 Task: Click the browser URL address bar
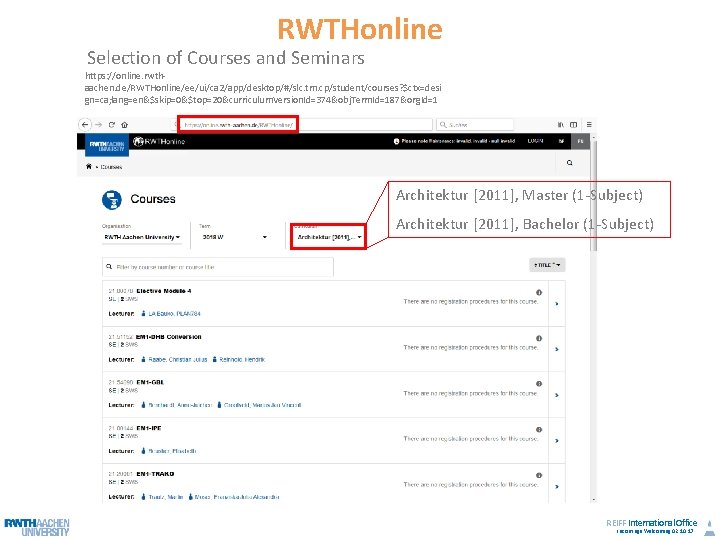point(303,124)
